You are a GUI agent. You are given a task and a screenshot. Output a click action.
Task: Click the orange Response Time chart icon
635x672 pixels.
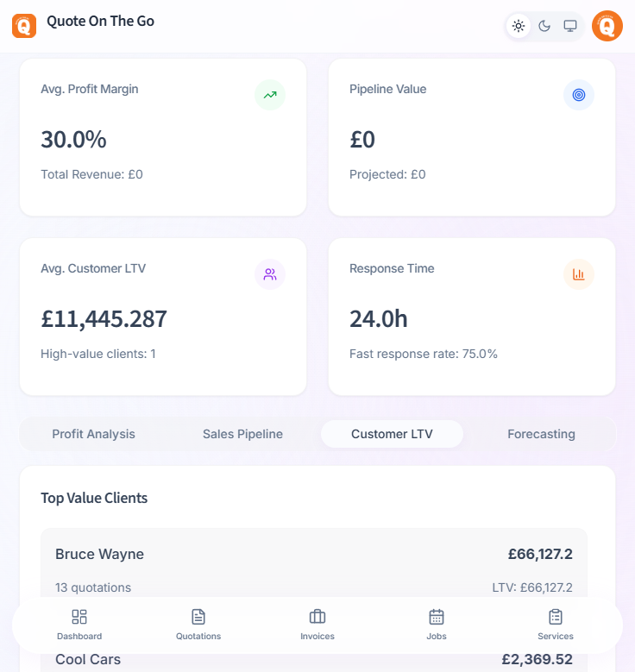579,274
